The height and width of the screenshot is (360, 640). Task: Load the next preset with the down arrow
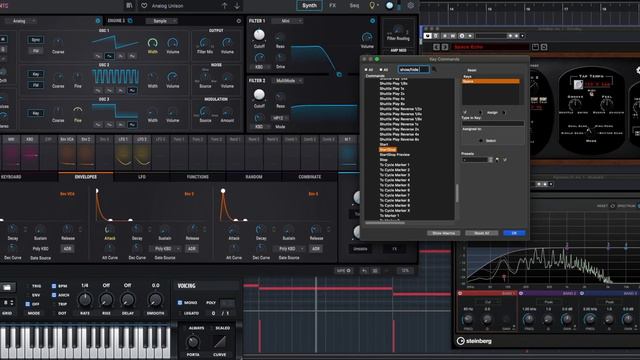pos(237,6)
